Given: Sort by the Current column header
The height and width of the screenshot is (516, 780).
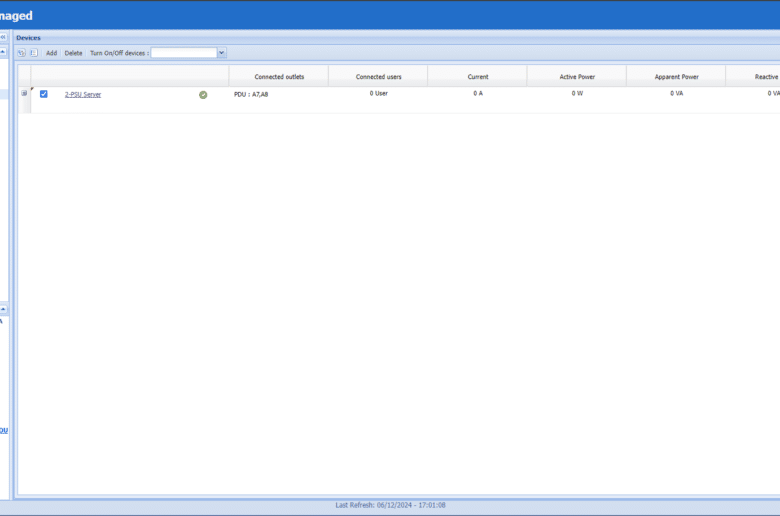Looking at the screenshot, I should click(478, 77).
